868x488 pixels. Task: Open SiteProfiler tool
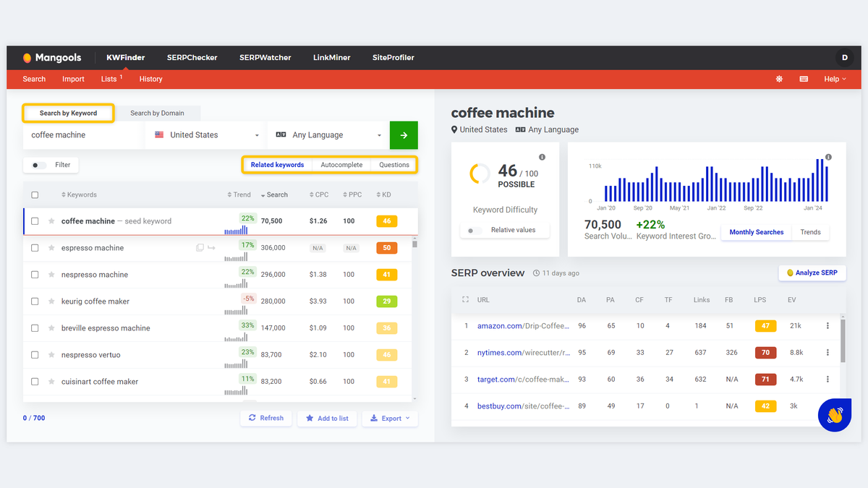pos(393,58)
